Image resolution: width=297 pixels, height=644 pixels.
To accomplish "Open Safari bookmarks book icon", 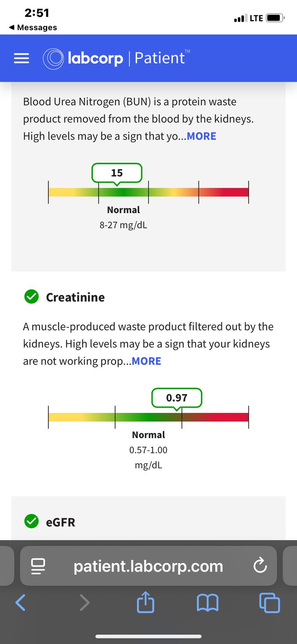I will 207,603.
